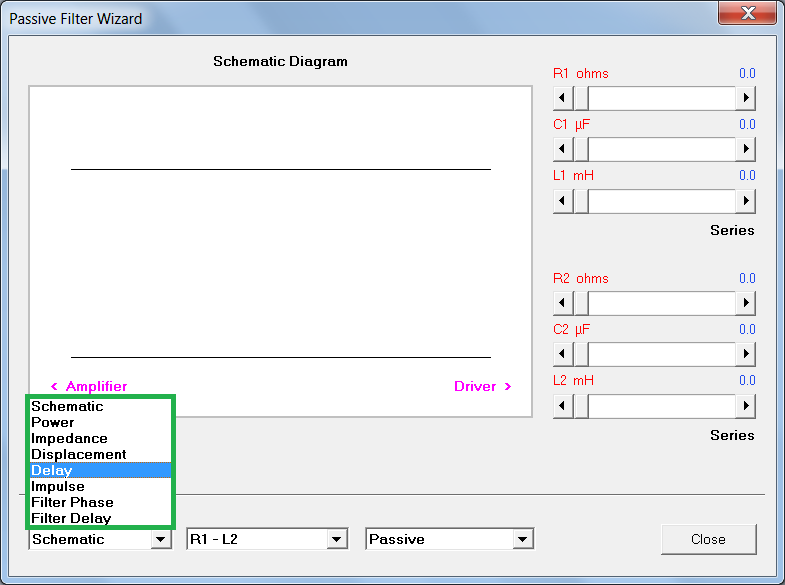Increase R2 ohms with right arrow
Viewport: 785px width, 585px height.
coord(745,303)
